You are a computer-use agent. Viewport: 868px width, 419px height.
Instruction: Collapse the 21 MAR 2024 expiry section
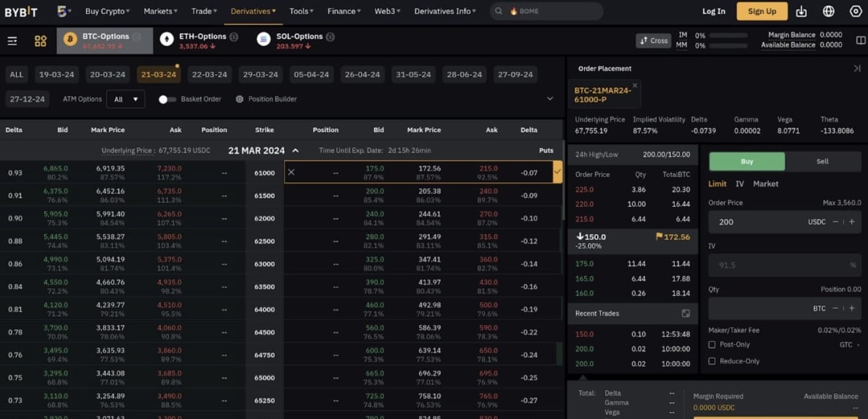[x=295, y=150]
